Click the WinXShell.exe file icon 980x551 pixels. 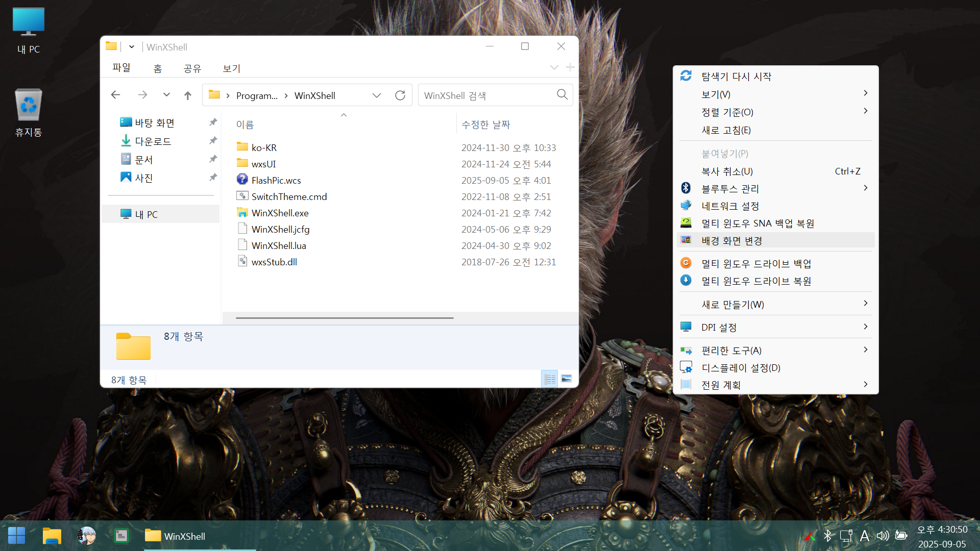[x=242, y=213]
